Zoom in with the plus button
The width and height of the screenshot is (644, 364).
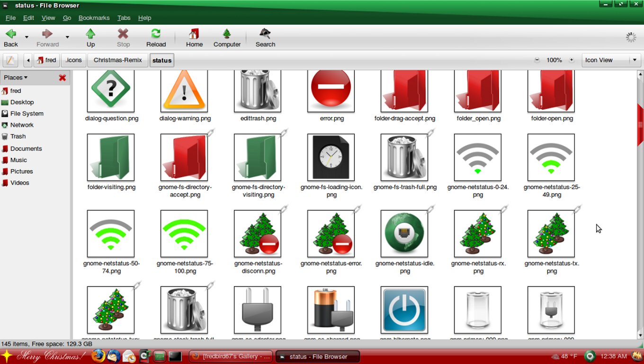coord(572,60)
